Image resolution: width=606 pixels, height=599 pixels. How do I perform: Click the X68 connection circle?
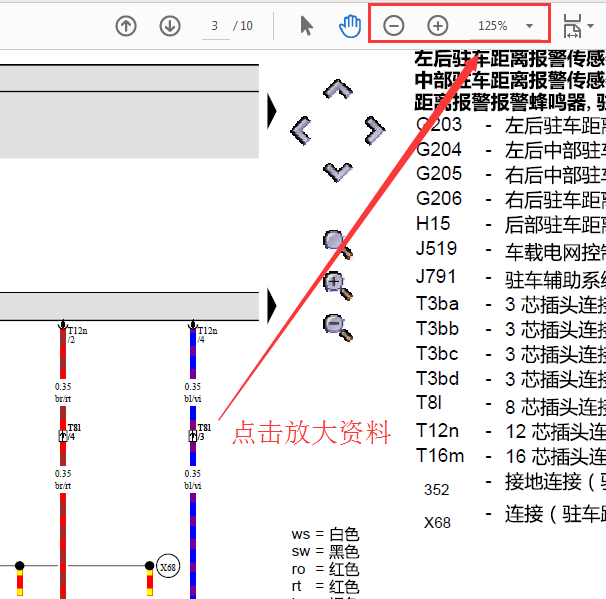click(168, 567)
